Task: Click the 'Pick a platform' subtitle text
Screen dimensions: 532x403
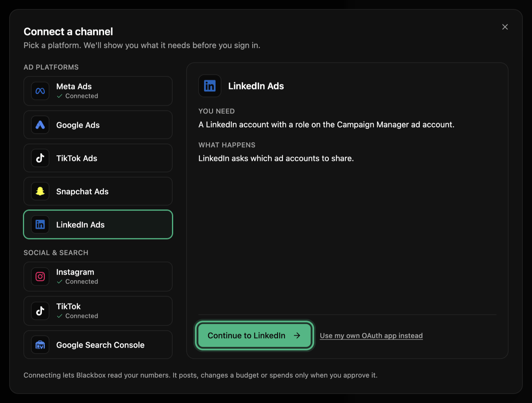Action: 142,45
